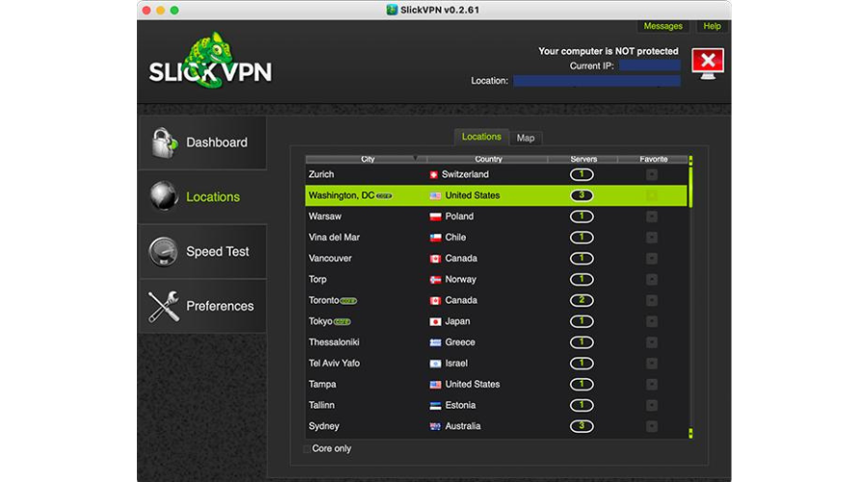Select the Sydney city row

click(x=496, y=427)
